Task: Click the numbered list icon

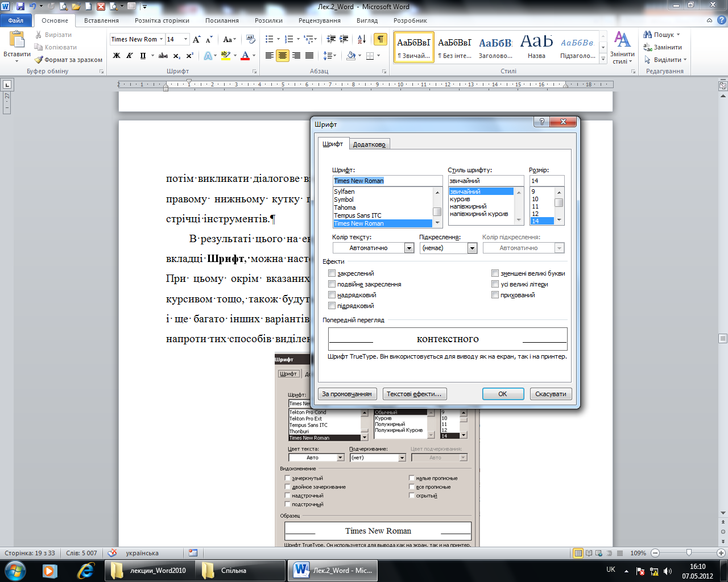Action: 288,39
